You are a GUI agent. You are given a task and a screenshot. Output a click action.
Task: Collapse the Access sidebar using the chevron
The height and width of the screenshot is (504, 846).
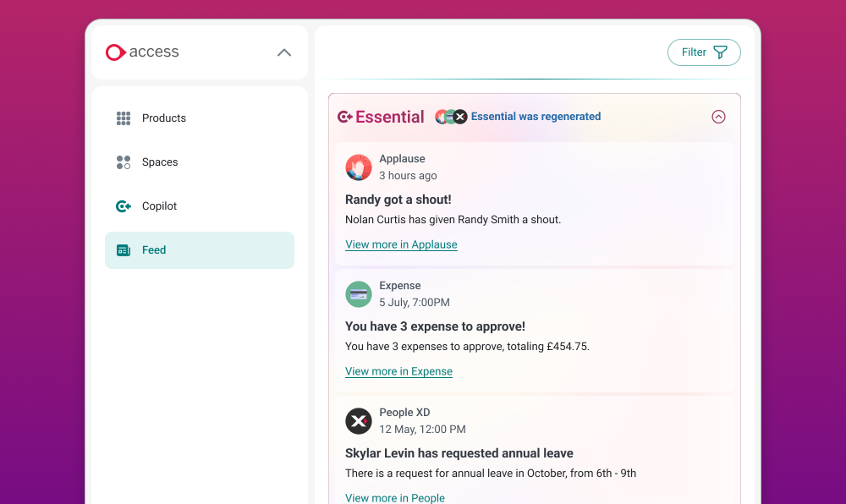pyautogui.click(x=283, y=52)
